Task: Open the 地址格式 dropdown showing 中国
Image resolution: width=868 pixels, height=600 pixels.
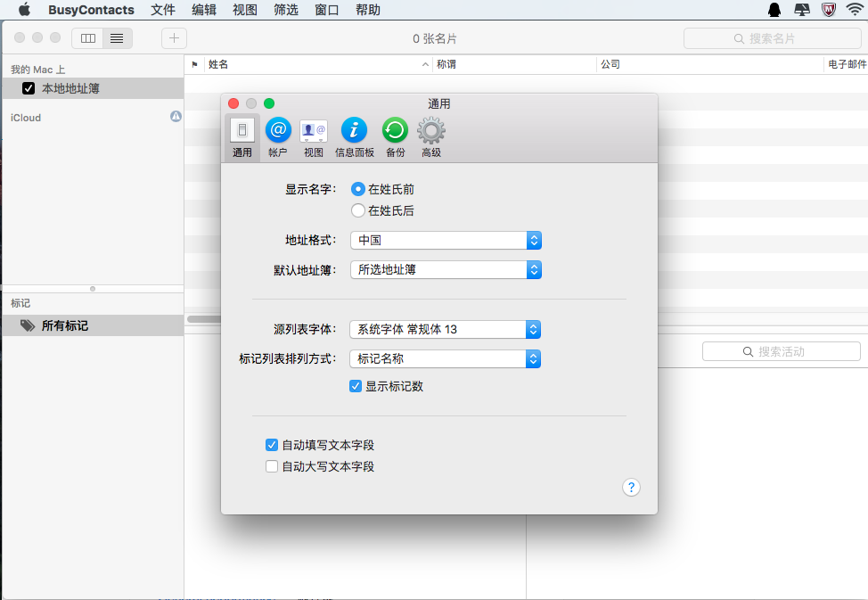Action: (x=446, y=241)
